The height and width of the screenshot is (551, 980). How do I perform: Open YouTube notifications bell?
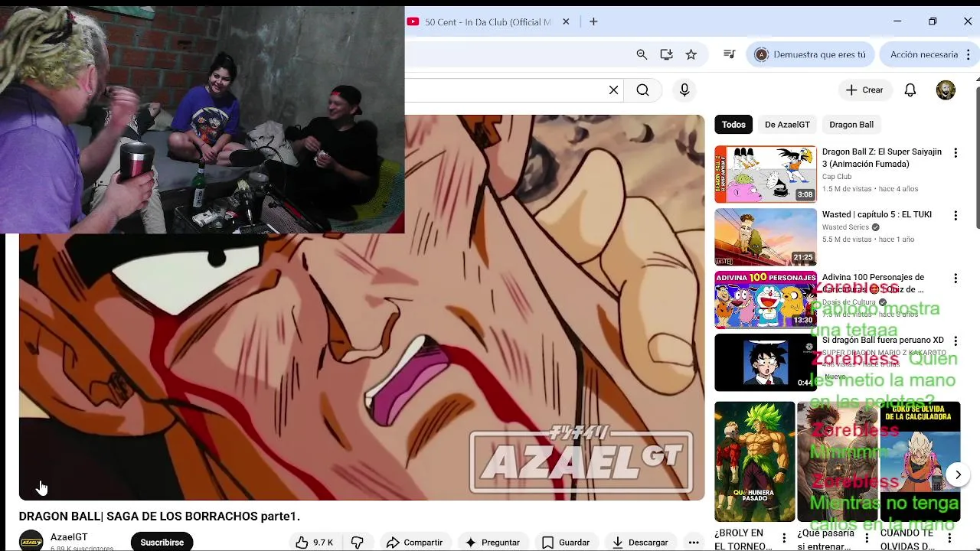pyautogui.click(x=910, y=90)
